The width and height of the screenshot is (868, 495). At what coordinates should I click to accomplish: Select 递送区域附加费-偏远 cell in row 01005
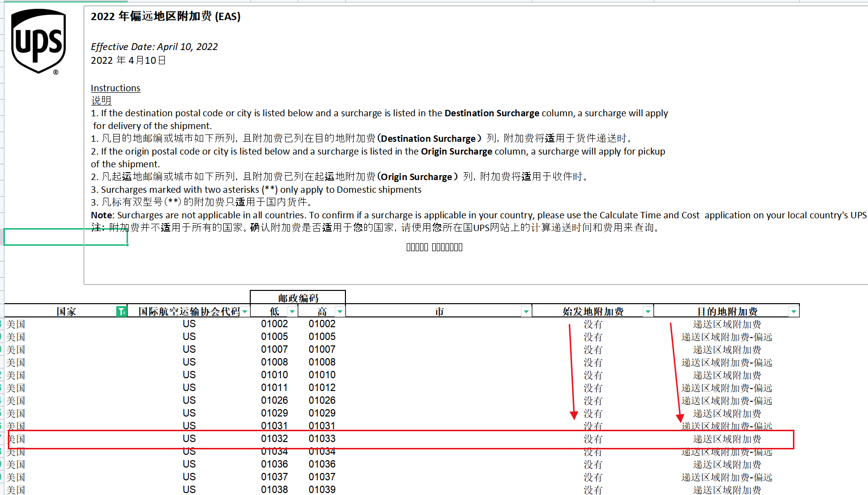point(727,337)
